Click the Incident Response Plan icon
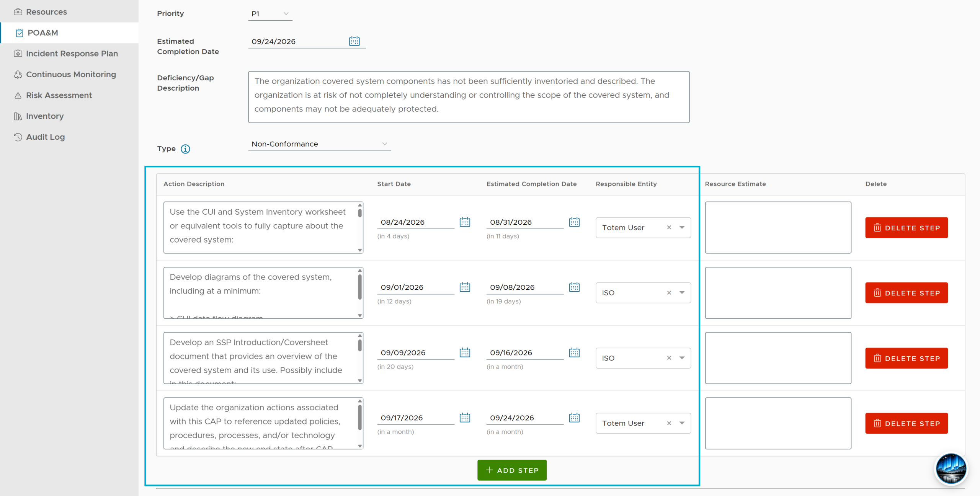 (x=18, y=54)
